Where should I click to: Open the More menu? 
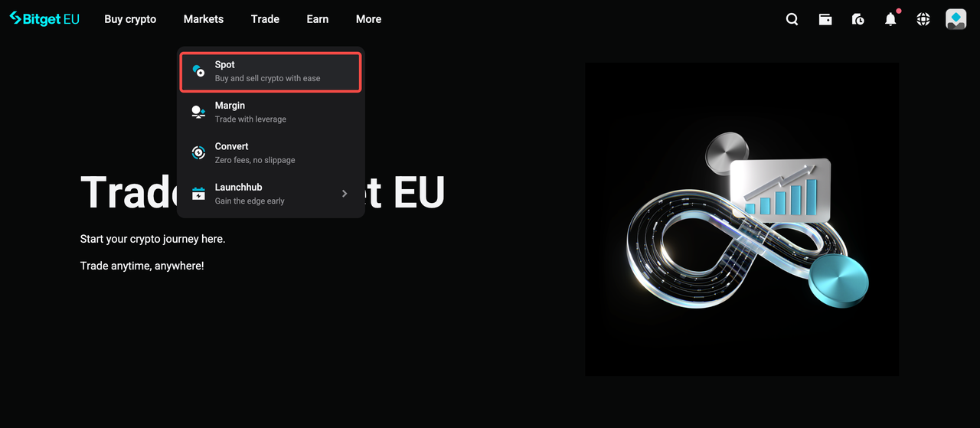(368, 19)
